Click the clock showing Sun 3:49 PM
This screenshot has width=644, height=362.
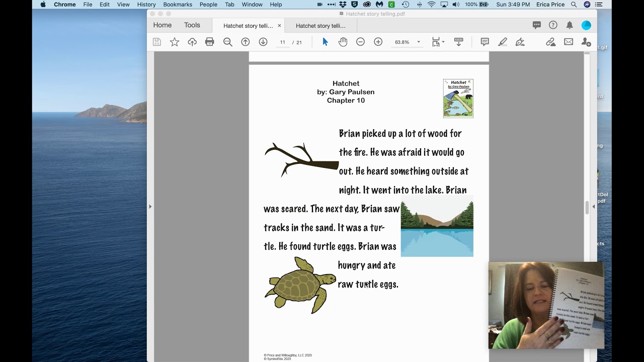513,5
